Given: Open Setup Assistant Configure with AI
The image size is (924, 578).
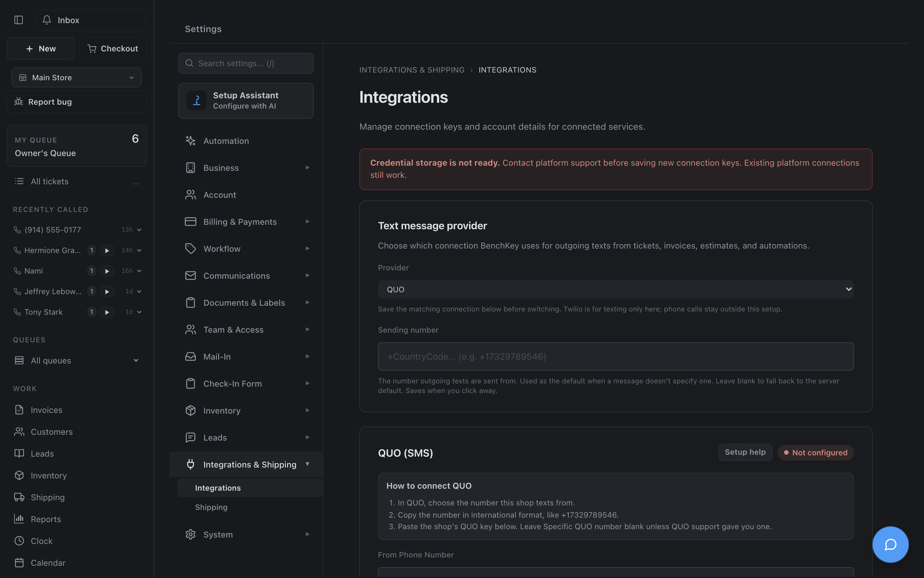Looking at the screenshot, I should pyautogui.click(x=246, y=101).
